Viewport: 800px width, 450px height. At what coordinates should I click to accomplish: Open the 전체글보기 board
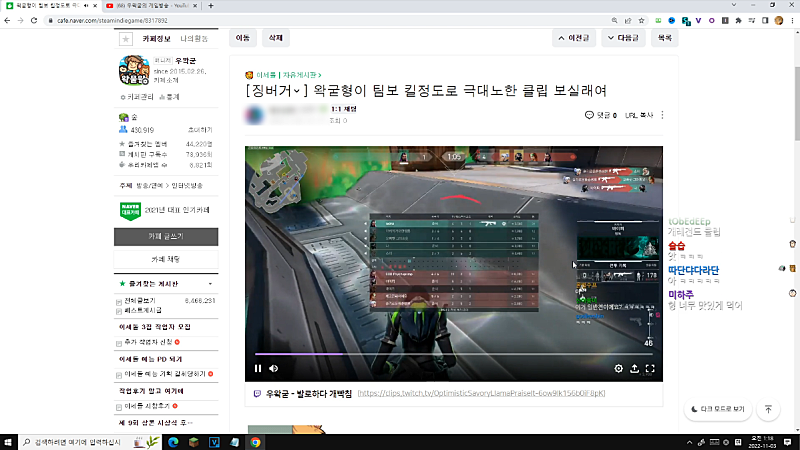click(x=140, y=301)
